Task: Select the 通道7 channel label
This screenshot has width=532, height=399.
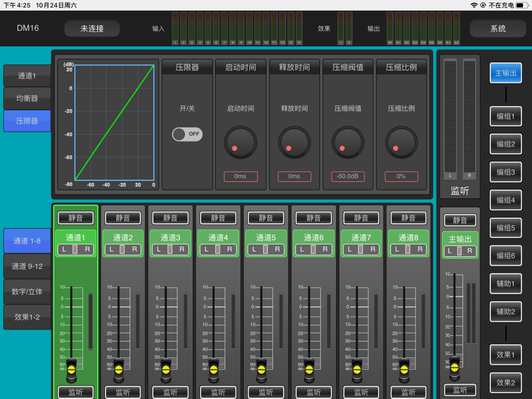Action: coord(361,238)
